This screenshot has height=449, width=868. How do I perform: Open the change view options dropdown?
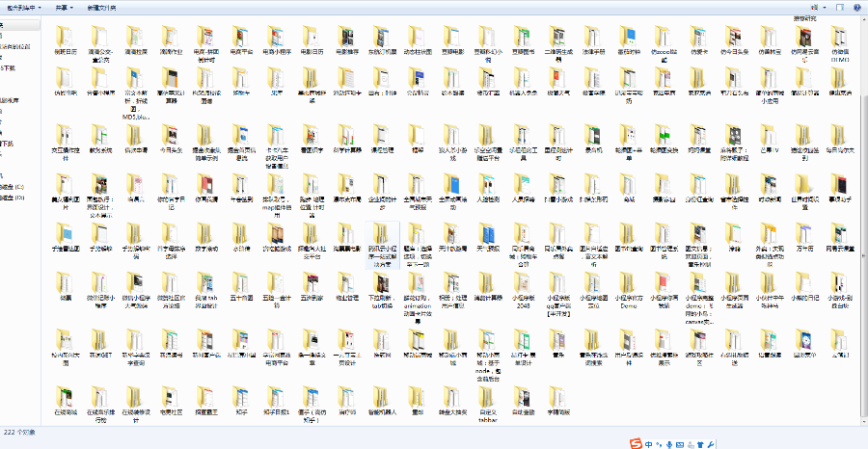825,7
